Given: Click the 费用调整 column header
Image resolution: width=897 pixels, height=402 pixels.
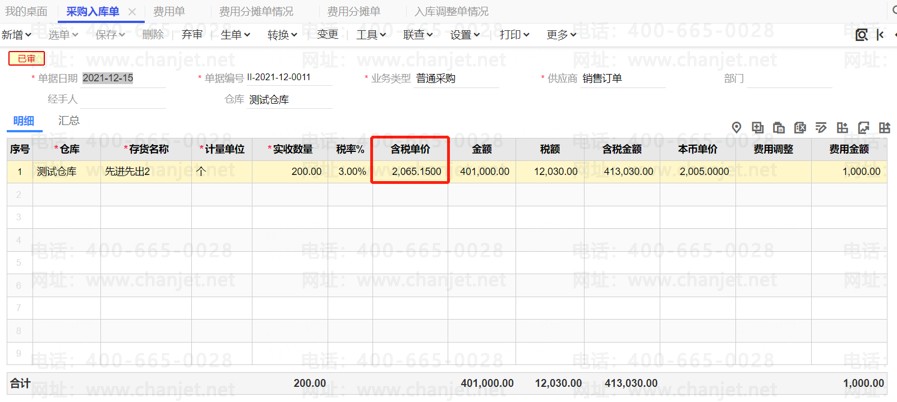Looking at the screenshot, I should click(x=773, y=150).
